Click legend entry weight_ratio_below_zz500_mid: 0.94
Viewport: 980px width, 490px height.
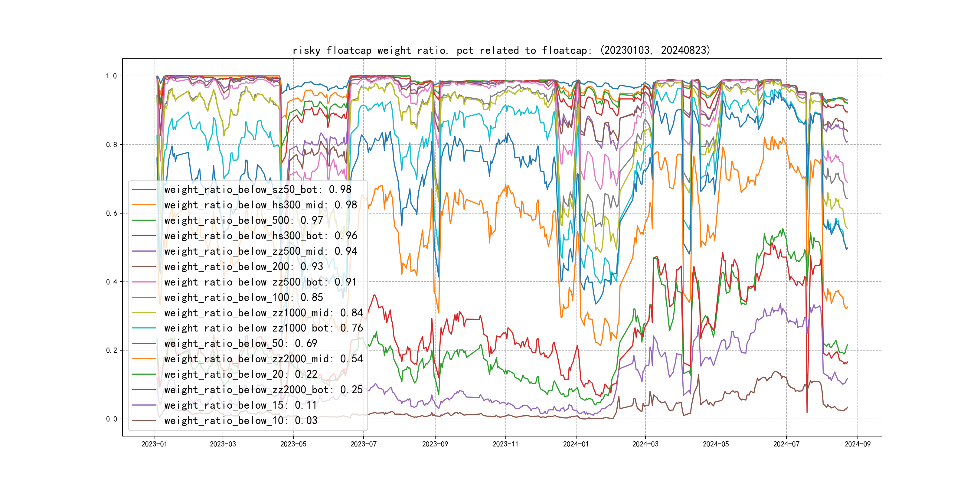click(x=261, y=251)
